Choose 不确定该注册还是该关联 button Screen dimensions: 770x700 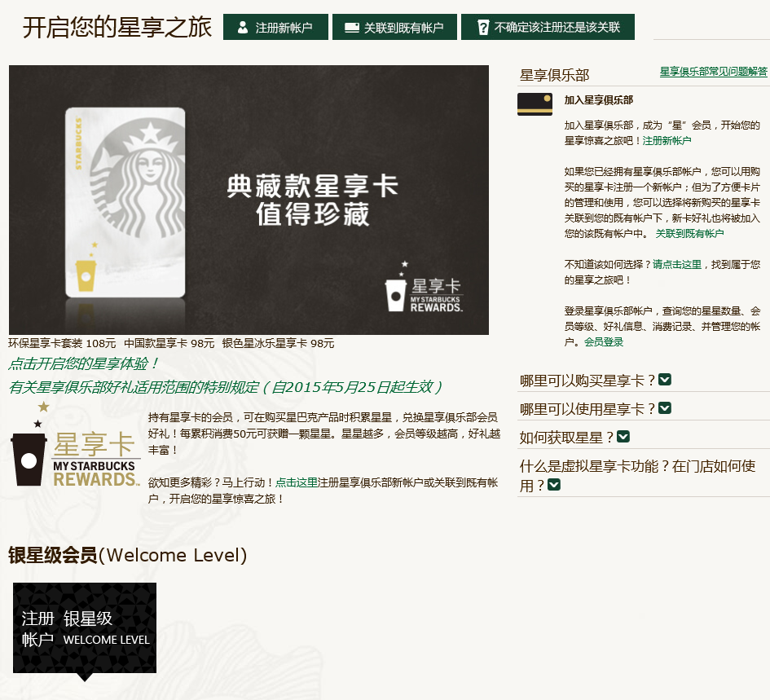[548, 27]
